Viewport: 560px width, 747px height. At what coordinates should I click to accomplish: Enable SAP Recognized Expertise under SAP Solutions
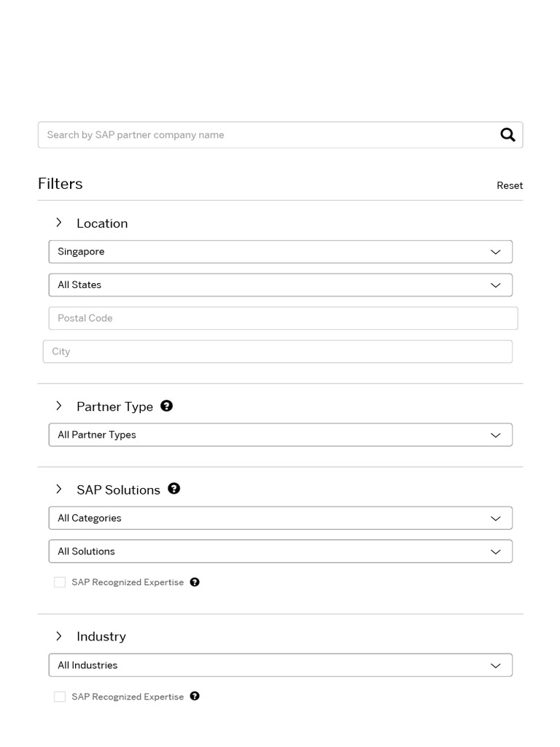pos(60,582)
